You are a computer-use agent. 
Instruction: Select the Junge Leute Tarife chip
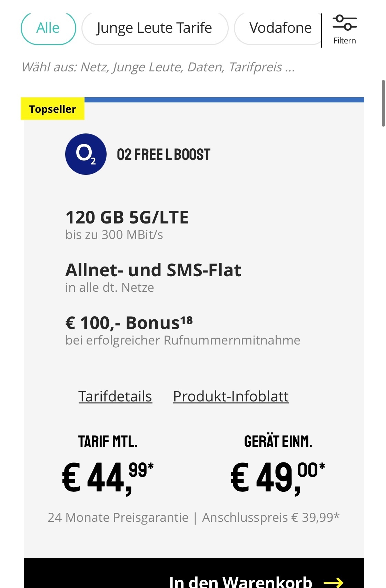tap(155, 28)
